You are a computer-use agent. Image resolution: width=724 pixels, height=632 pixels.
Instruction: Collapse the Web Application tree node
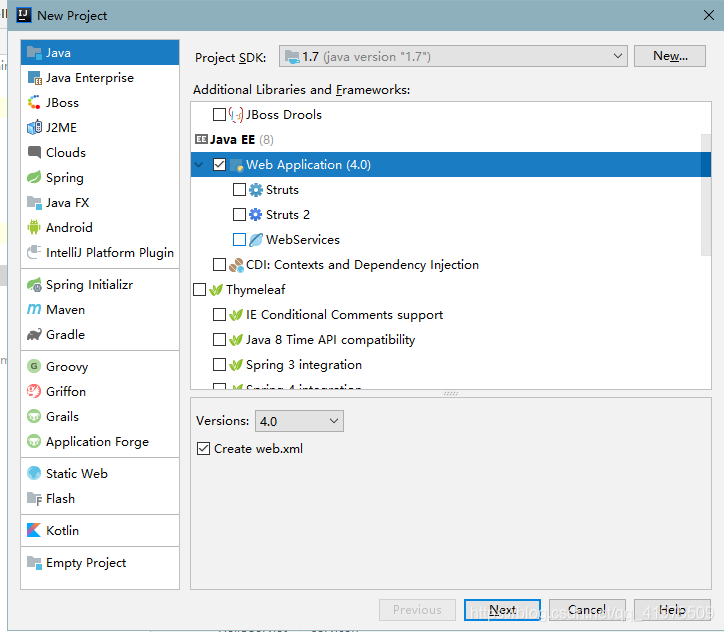coord(199,164)
